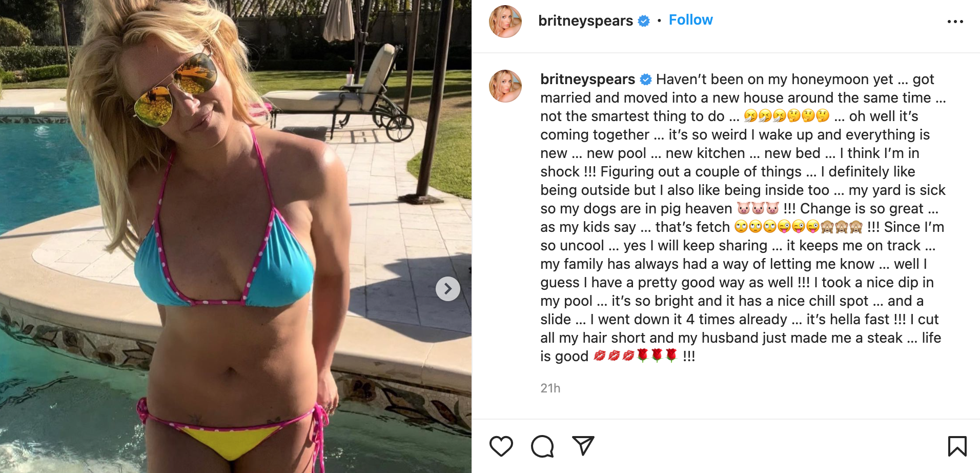The width and height of the screenshot is (980, 473).
Task: Click the 21h post timestamp
Action: tap(550, 388)
